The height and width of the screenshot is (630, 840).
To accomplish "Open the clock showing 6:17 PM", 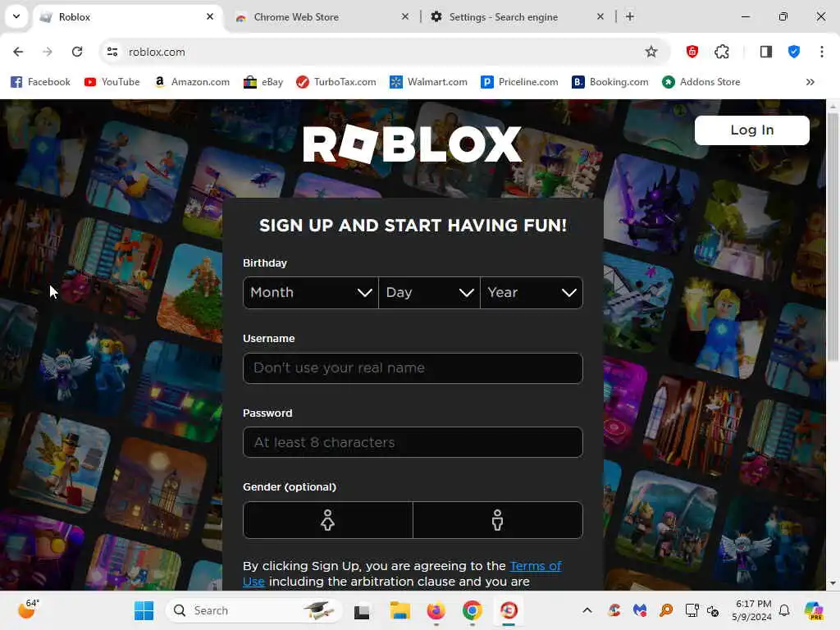I will pyautogui.click(x=751, y=610).
